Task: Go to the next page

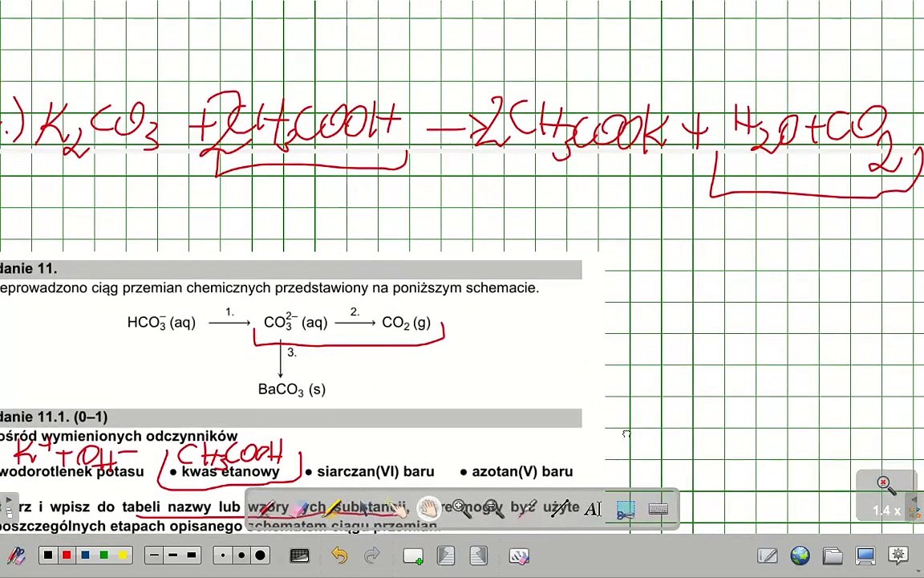Action: click(478, 555)
